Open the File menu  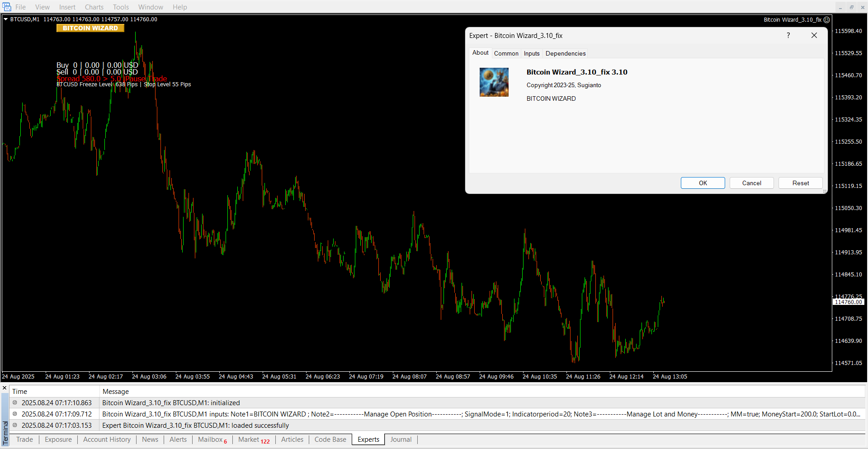[x=20, y=7]
